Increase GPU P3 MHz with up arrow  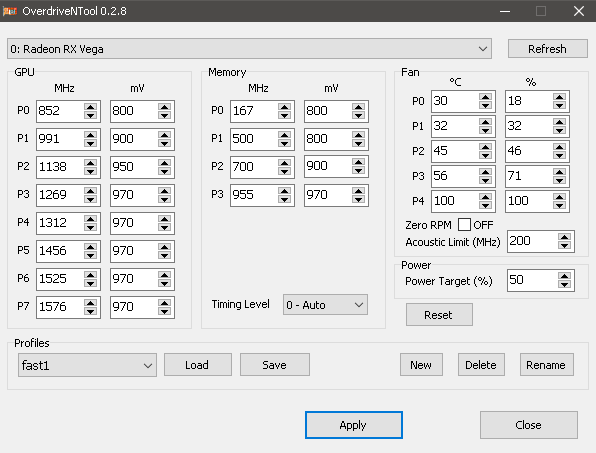point(90,191)
